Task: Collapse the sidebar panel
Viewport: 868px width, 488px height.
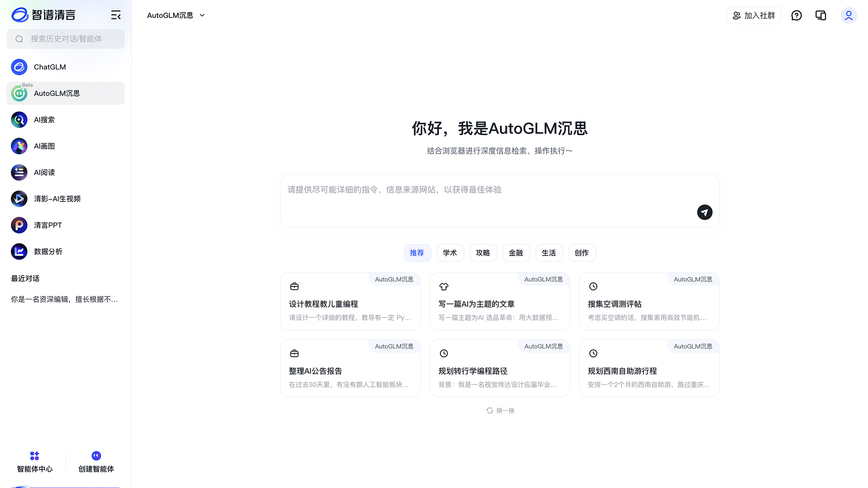Action: tap(116, 15)
